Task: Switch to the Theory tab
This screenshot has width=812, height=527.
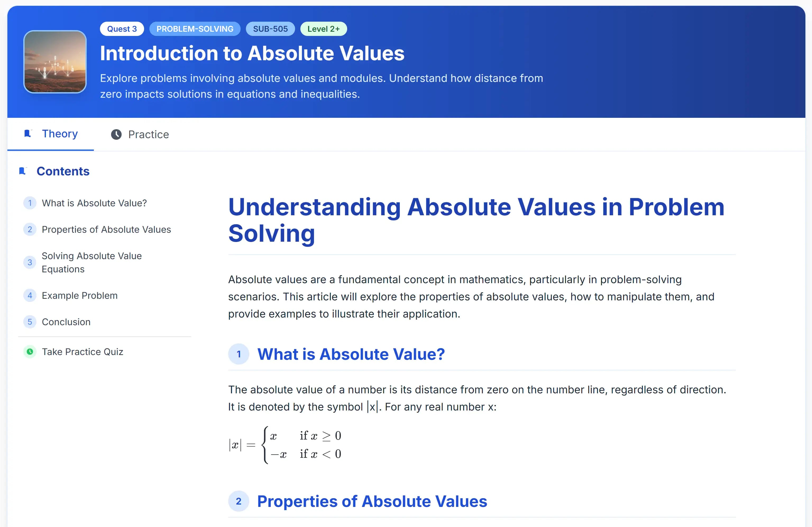Action: [x=59, y=134]
